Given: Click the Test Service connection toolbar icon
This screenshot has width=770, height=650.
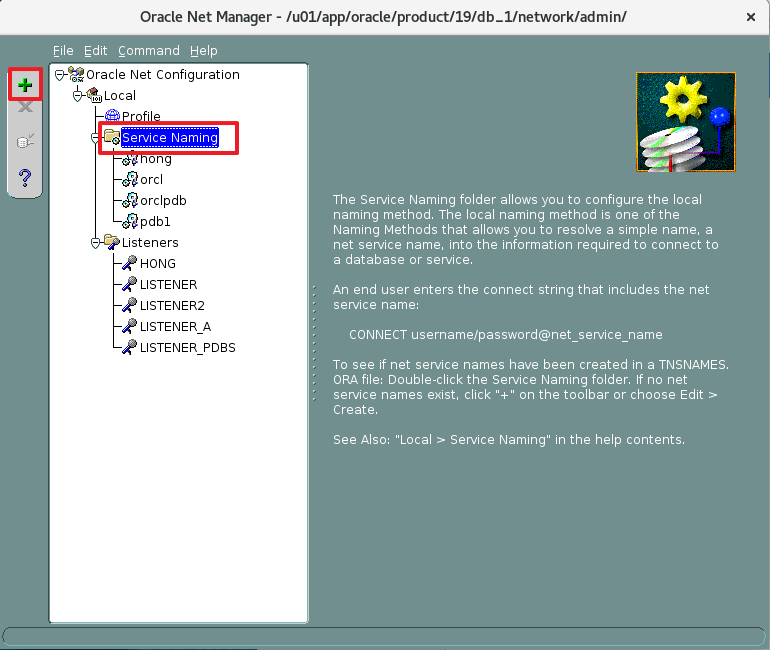Looking at the screenshot, I should 25,141.
